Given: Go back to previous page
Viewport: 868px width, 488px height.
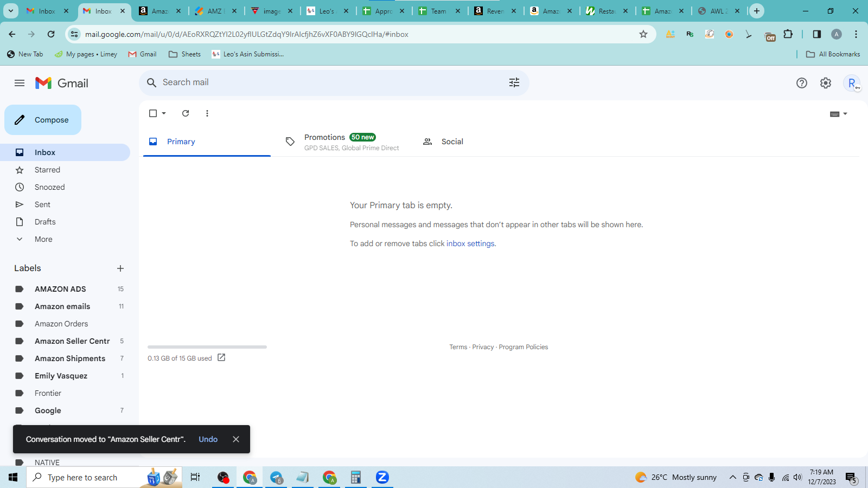Looking at the screenshot, I should 12,34.
